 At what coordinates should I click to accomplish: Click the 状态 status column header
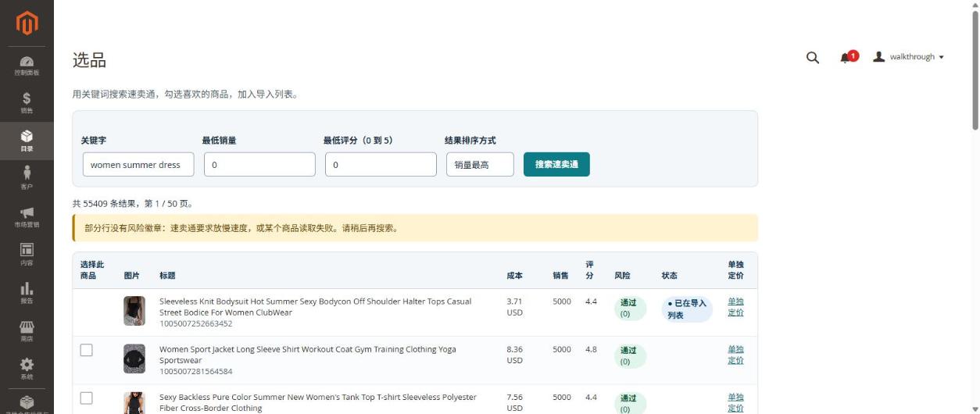669,276
